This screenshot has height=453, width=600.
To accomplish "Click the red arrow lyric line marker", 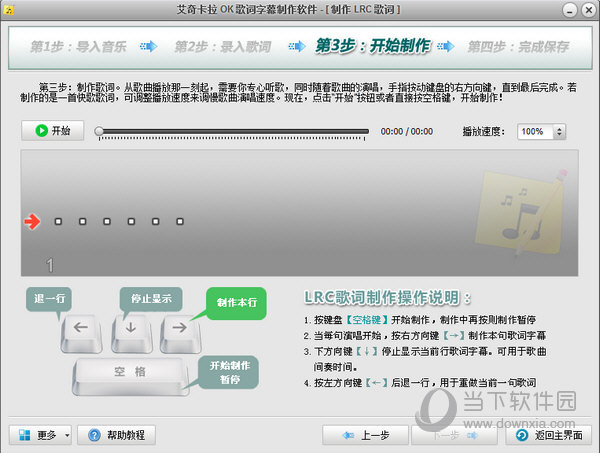I will (32, 222).
